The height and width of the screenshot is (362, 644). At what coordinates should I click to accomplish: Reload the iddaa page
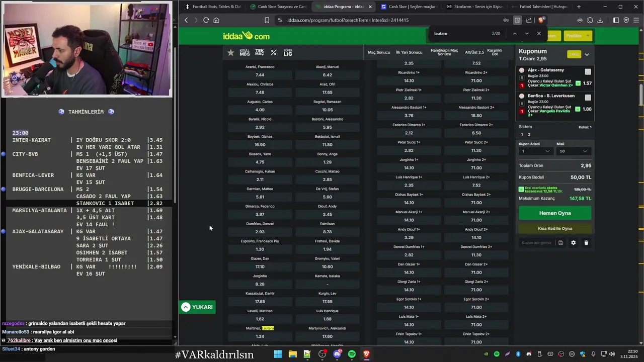tap(206, 20)
